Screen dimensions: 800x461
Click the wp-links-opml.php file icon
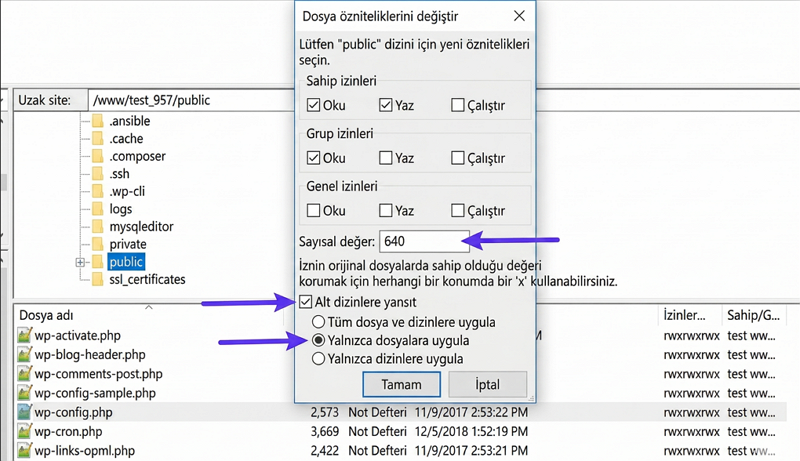point(25,451)
